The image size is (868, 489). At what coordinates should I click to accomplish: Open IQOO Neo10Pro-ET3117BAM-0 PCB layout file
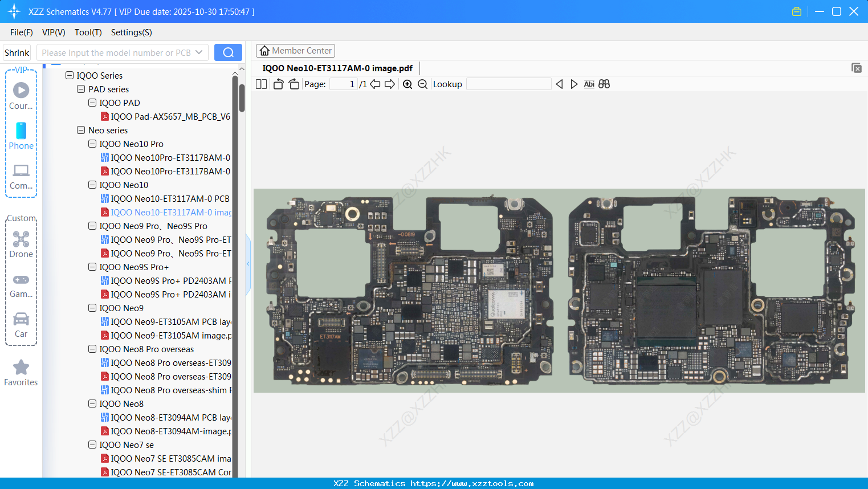pyautogui.click(x=165, y=157)
